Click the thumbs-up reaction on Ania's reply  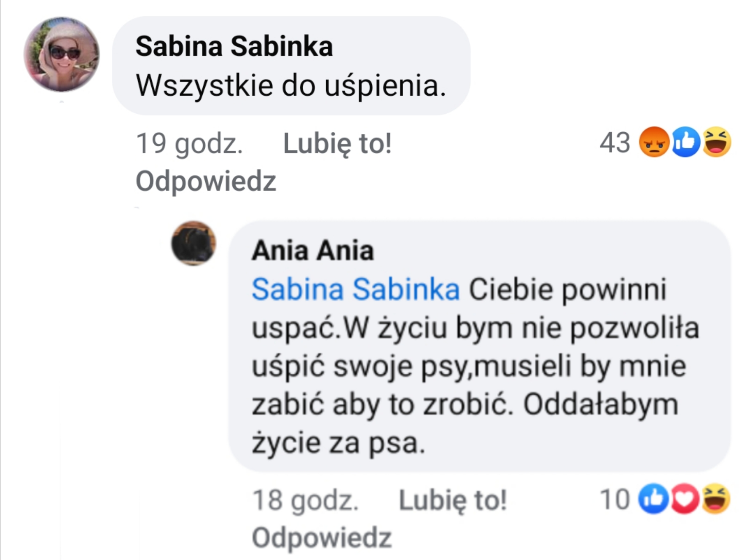653,498
